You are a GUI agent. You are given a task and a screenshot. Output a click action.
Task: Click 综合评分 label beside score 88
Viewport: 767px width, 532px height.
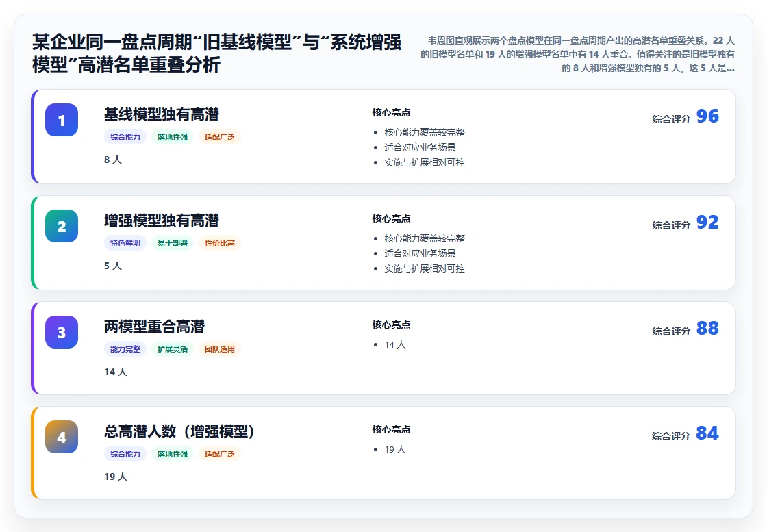click(x=671, y=331)
